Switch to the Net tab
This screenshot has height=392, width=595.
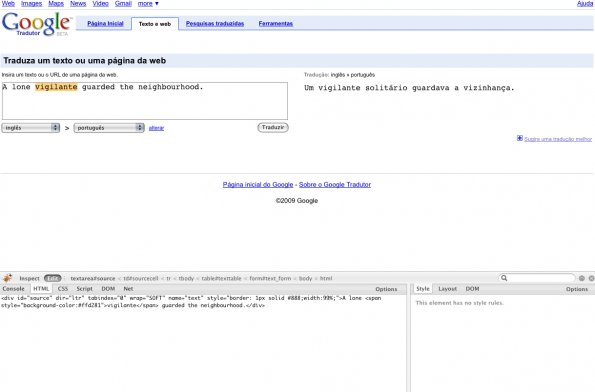tap(128, 289)
